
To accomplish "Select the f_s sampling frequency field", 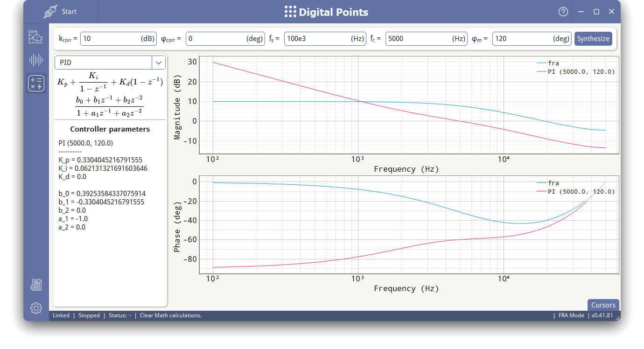I will point(325,39).
